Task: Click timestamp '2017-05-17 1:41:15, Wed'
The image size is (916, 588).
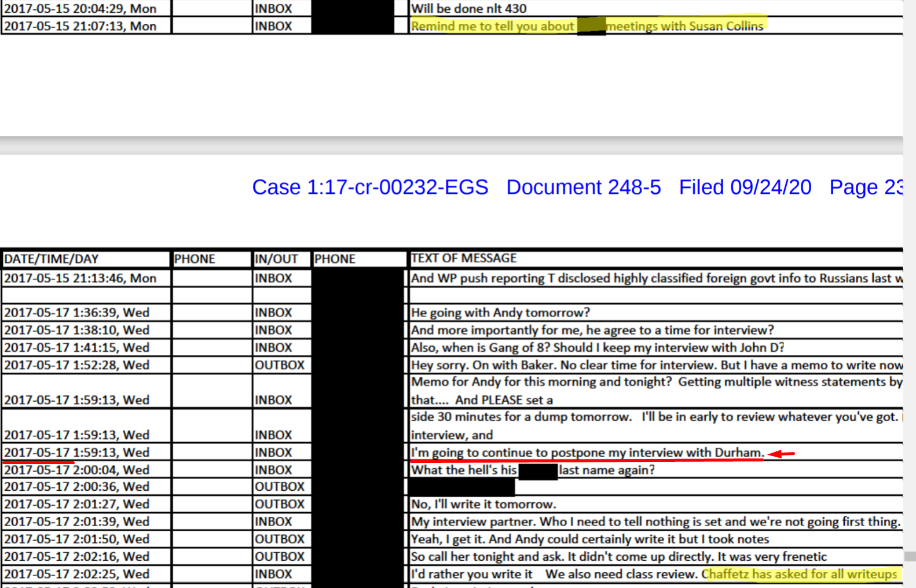Action: 77,347
